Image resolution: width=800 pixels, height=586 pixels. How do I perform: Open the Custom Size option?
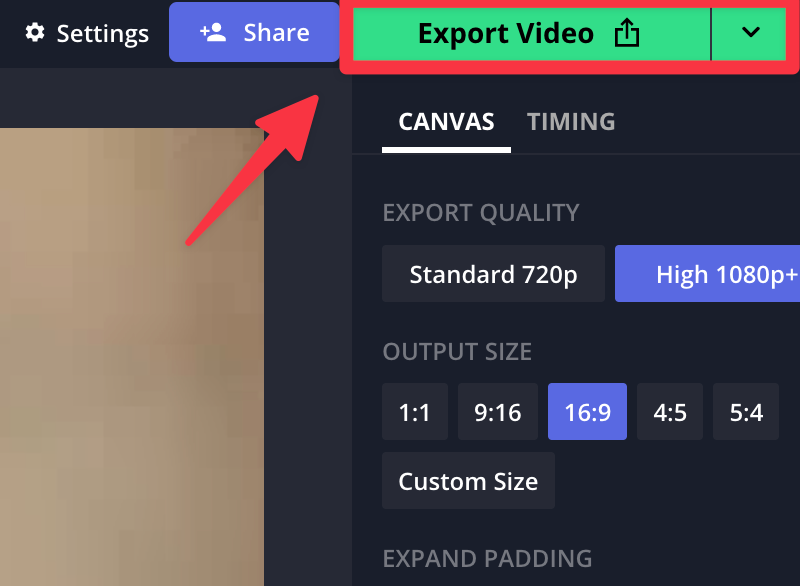tap(468, 481)
